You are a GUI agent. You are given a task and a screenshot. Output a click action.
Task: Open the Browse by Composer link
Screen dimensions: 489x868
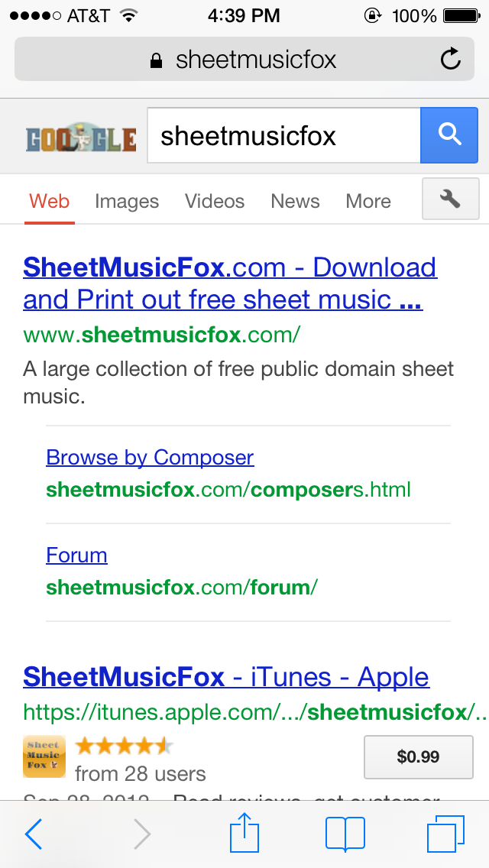pyautogui.click(x=150, y=457)
